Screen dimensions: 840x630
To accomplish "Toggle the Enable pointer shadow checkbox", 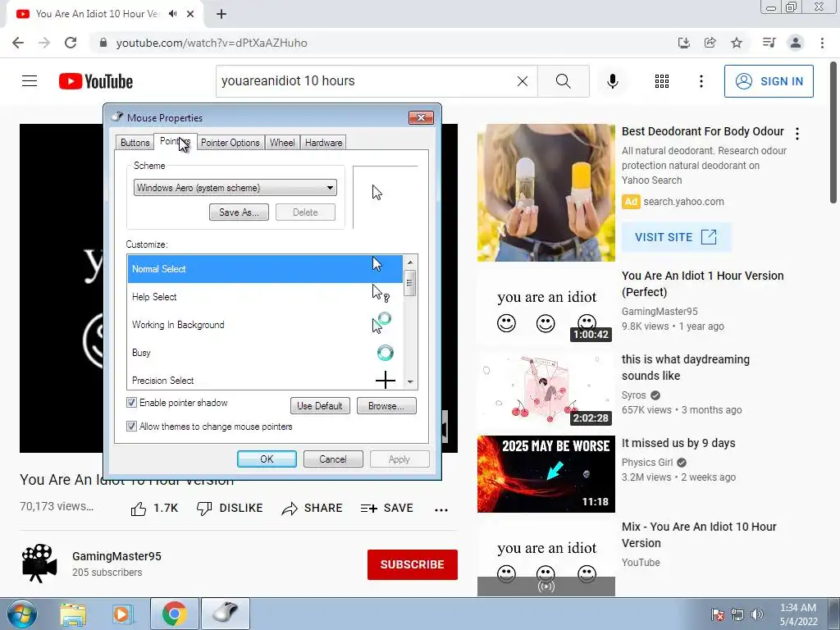I will click(x=131, y=402).
